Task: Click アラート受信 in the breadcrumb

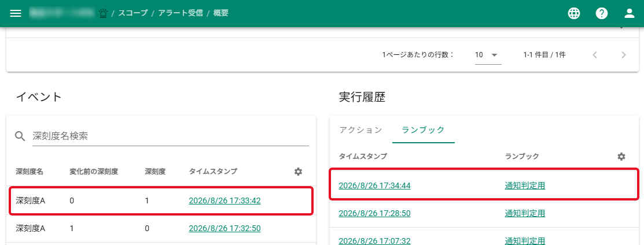Action: click(181, 13)
